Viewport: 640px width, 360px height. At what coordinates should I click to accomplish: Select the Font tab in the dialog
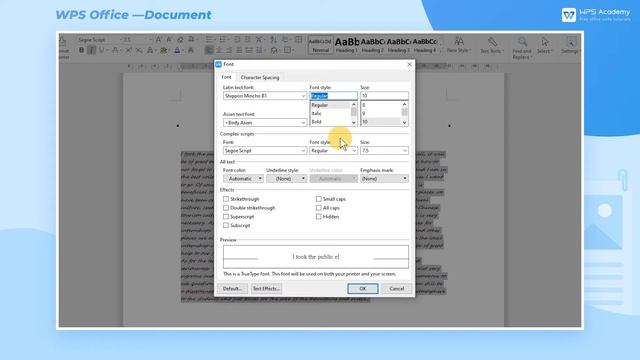[x=226, y=77]
